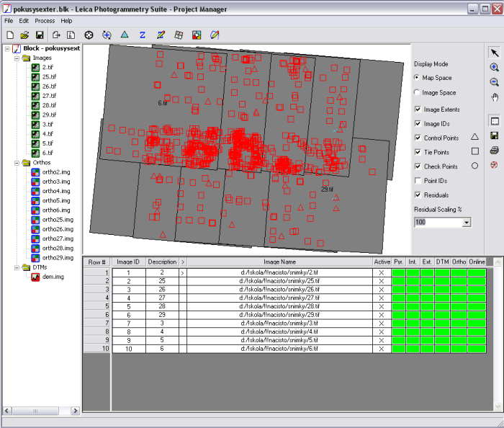Toggle Active X mark for 27.tif row
Viewport: 504px width, 428px height.
click(x=382, y=298)
